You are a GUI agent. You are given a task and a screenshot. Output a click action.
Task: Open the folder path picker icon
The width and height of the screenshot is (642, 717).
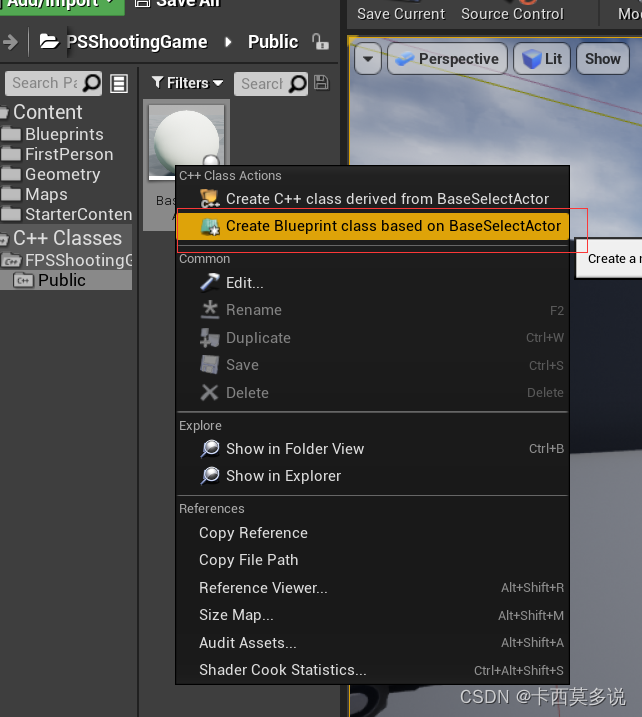coord(48,42)
